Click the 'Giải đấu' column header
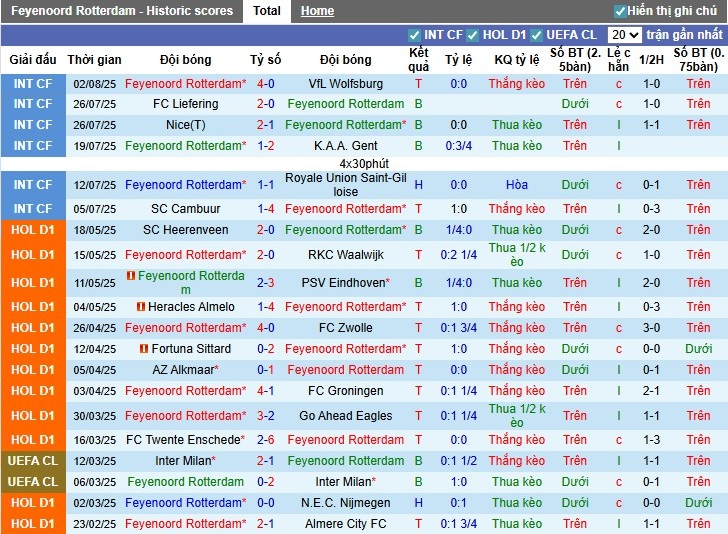This screenshot has width=728, height=534. [x=33, y=60]
